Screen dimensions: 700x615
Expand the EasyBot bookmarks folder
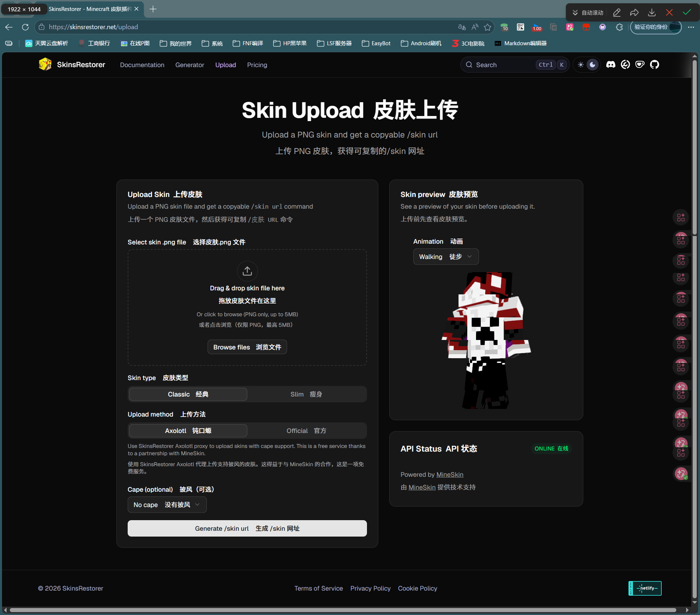[376, 43]
